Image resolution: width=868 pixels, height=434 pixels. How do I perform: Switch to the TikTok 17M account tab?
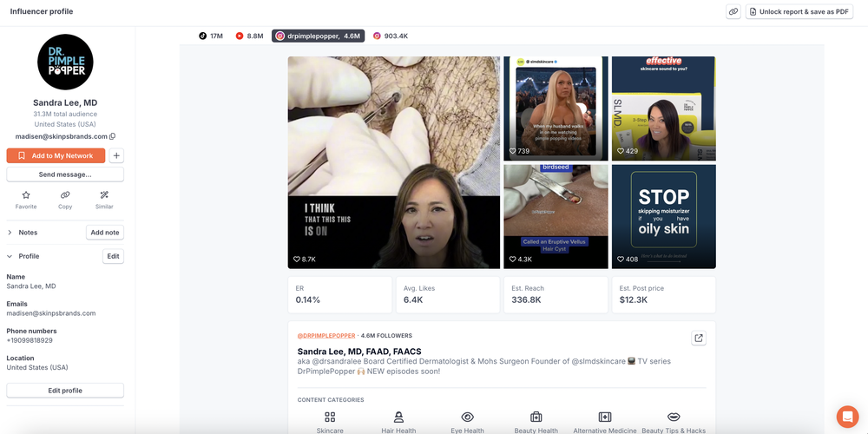point(211,36)
